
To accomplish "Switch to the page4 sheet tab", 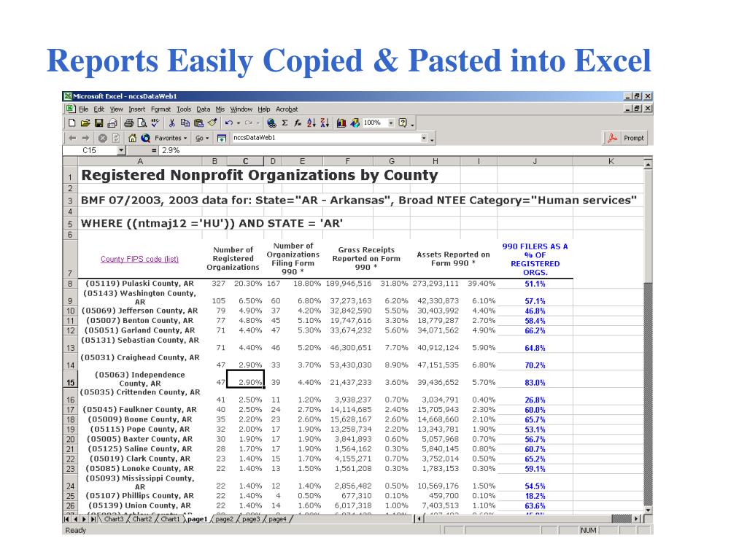I will [x=277, y=519].
